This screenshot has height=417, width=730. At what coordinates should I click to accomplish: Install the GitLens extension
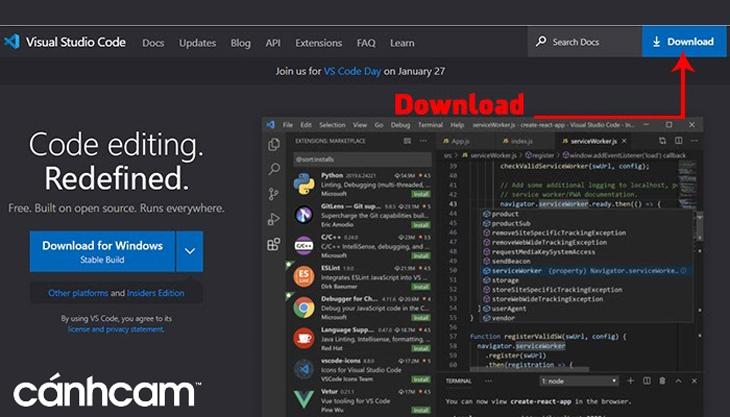pyautogui.click(x=420, y=225)
